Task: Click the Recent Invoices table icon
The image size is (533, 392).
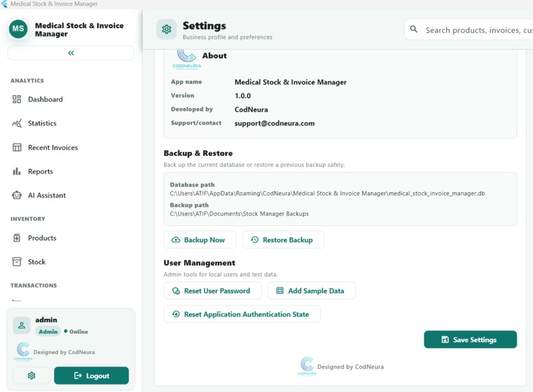Action: pos(16,147)
